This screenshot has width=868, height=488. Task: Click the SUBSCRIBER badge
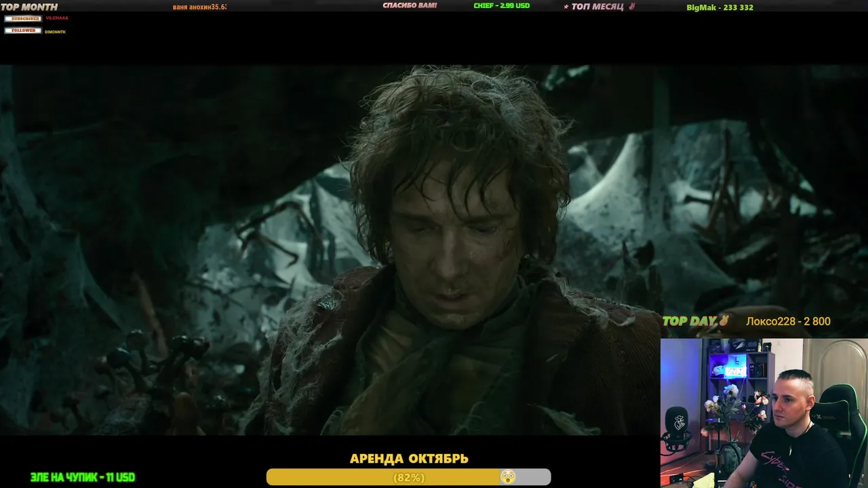click(x=23, y=18)
